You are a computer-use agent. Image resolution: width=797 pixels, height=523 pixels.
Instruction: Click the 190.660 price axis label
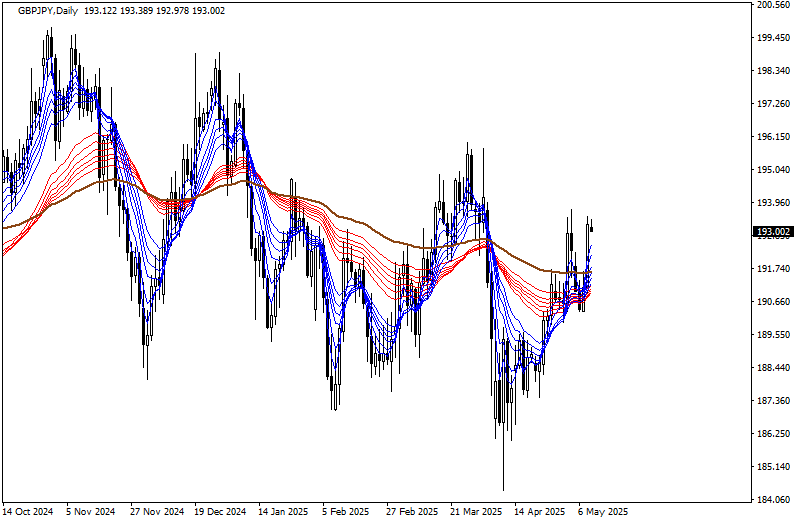tap(774, 302)
